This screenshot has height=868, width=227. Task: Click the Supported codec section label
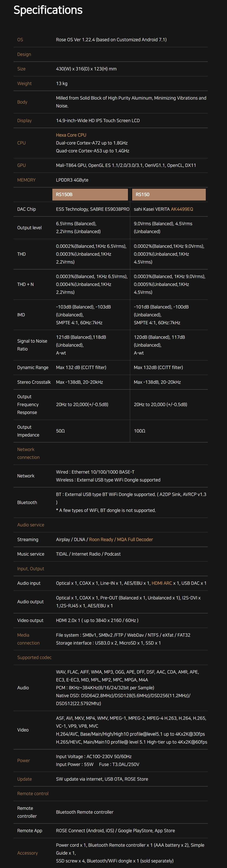click(x=34, y=657)
